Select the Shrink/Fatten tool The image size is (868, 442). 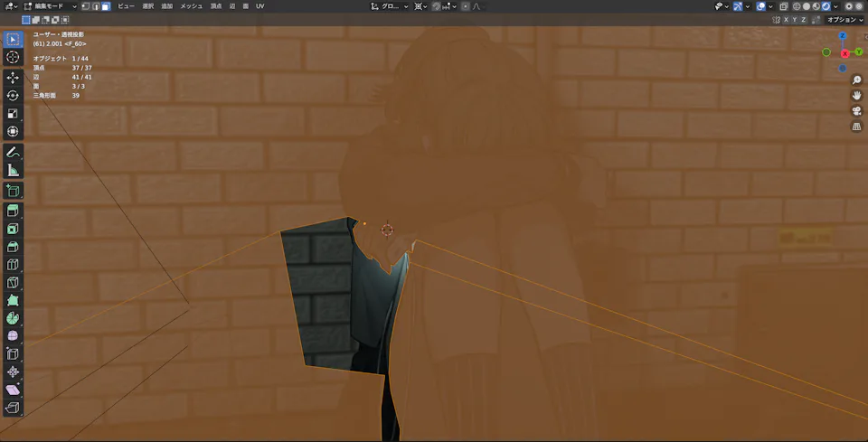click(13, 371)
